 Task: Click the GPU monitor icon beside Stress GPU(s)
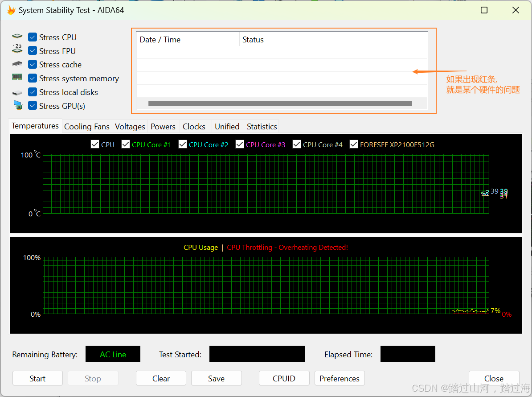18,105
